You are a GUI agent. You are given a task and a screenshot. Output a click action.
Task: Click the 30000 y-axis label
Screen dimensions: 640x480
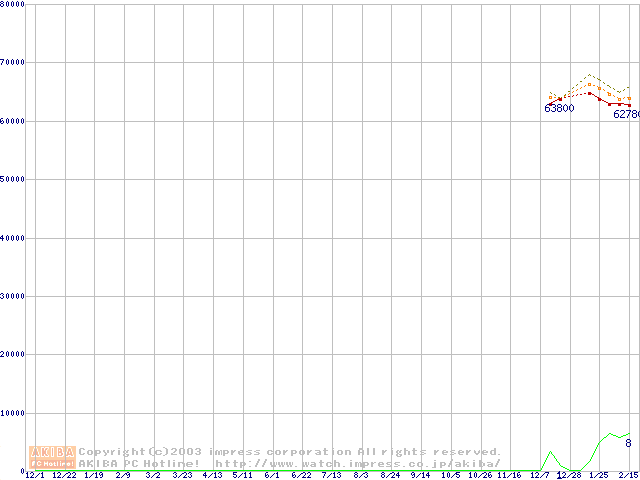click(x=13, y=296)
